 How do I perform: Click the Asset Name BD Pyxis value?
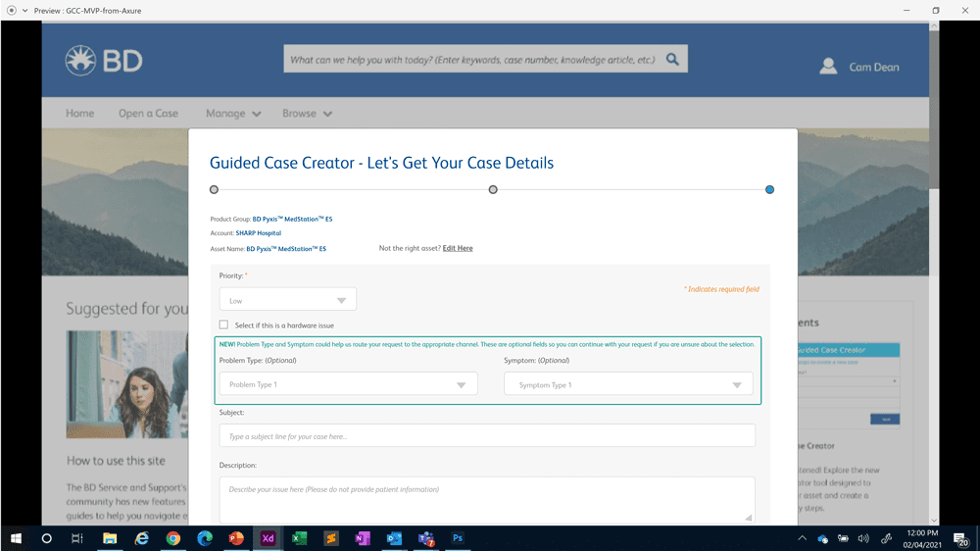coord(286,249)
